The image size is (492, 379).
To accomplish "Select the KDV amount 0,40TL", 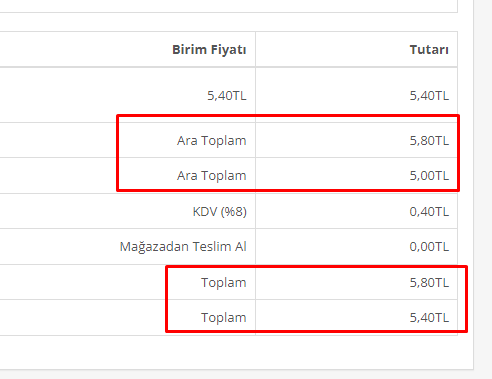I will [429, 212].
